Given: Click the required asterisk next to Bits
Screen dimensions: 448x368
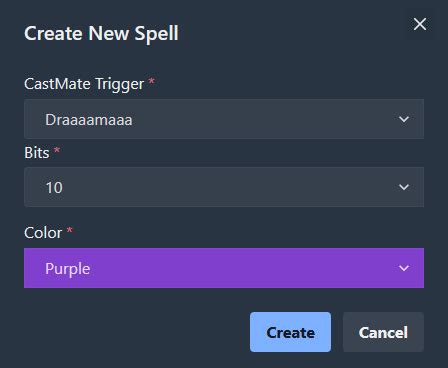Looking at the screenshot, I should [57, 150].
